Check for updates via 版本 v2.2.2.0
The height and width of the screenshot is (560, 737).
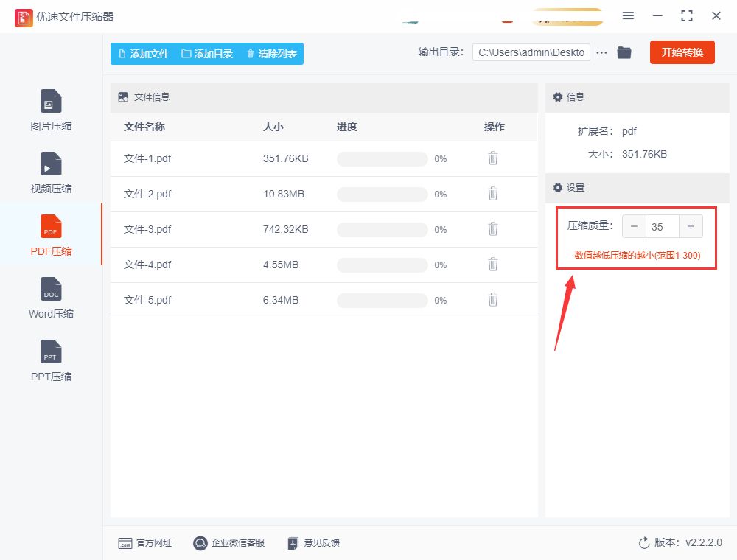(680, 542)
